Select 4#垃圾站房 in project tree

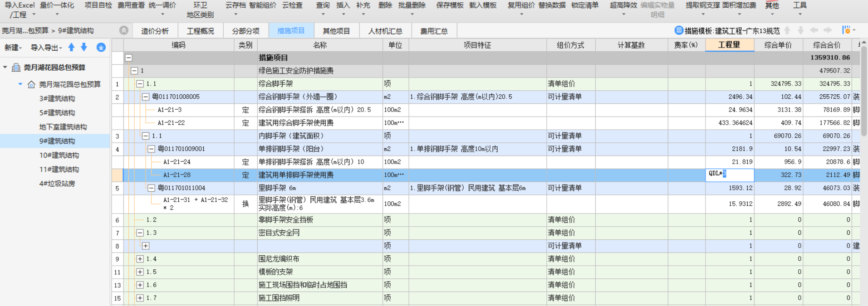[x=57, y=184]
